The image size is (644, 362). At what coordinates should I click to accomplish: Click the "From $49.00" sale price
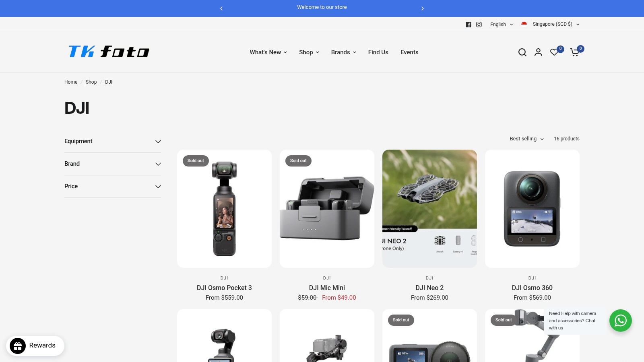pyautogui.click(x=339, y=298)
